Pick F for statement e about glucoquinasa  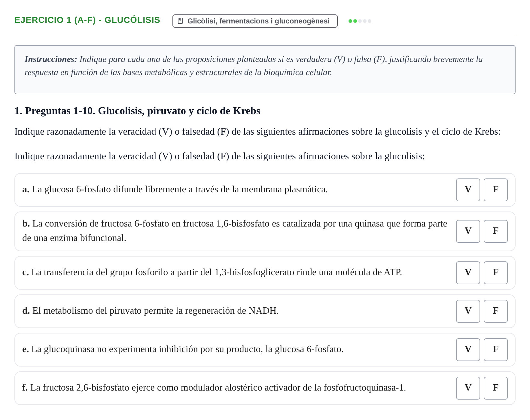tap(495, 350)
